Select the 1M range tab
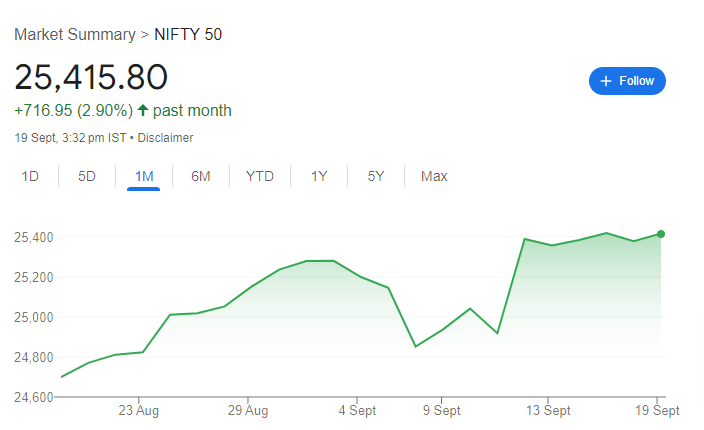Screen dimensions: 704x430 point(144,177)
